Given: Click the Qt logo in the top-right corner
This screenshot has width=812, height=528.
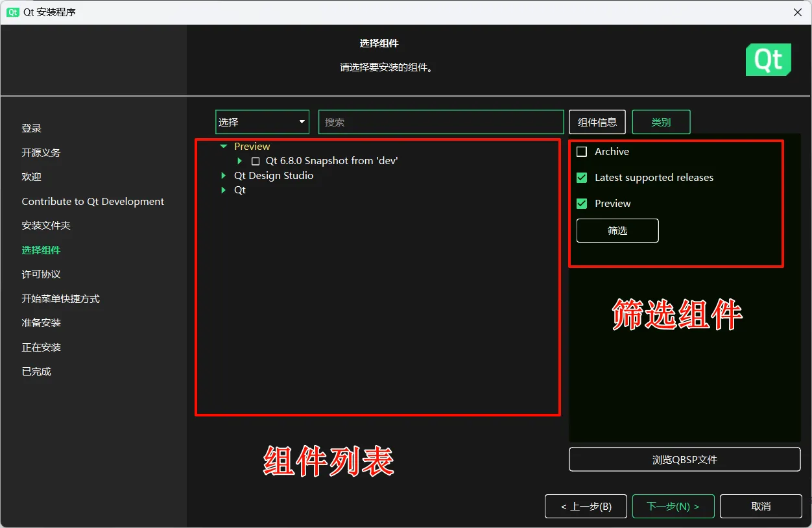Looking at the screenshot, I should coord(769,59).
